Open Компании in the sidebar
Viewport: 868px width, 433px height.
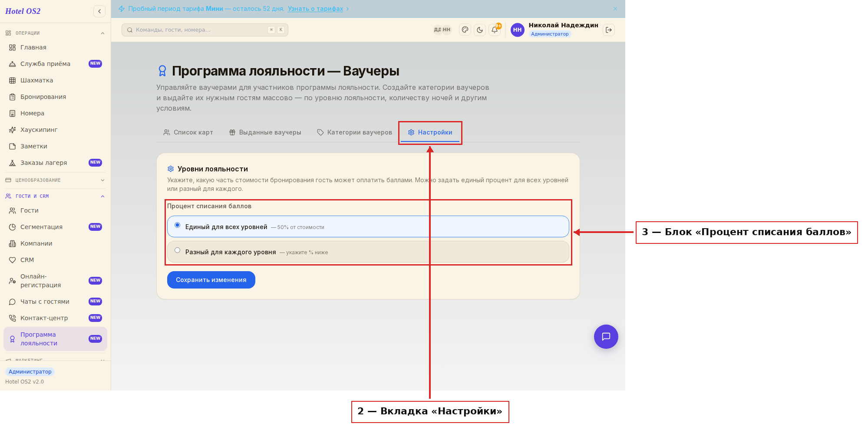[55, 243]
